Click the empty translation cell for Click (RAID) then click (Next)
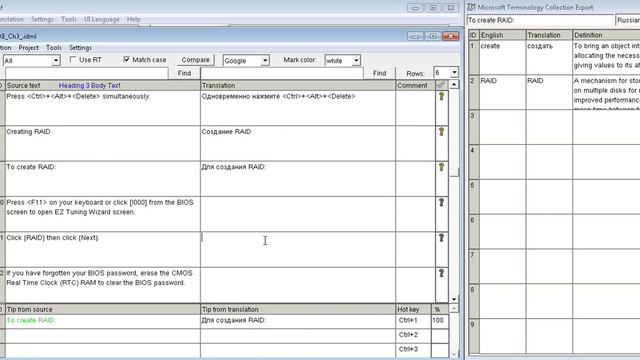 click(298, 249)
